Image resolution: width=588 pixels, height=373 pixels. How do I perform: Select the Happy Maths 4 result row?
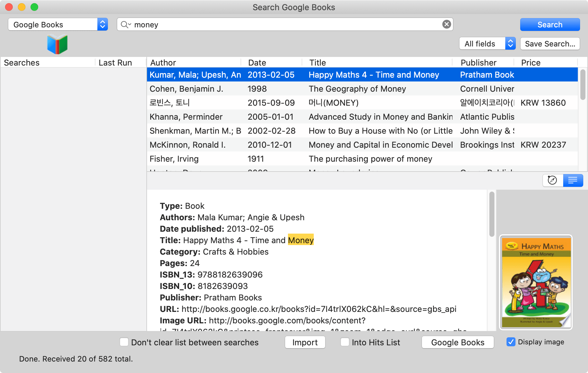pos(362,75)
